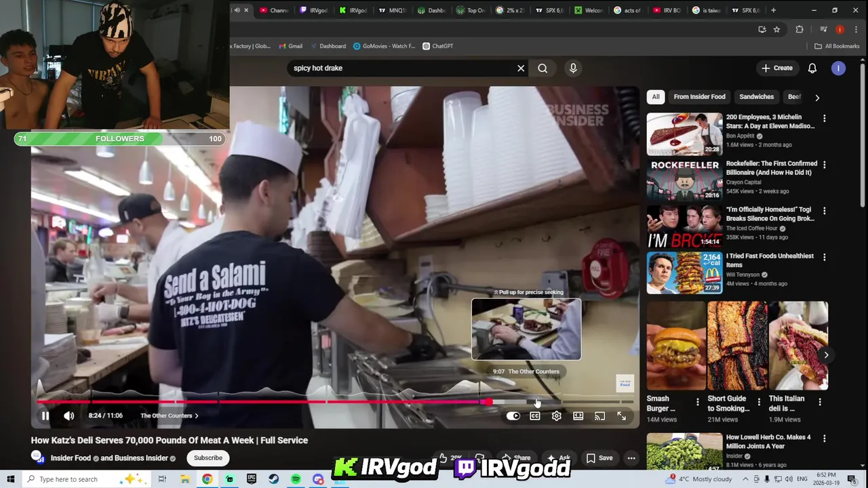Open Task View on the taskbar
Image resolution: width=868 pixels, height=488 pixels.
point(162,479)
